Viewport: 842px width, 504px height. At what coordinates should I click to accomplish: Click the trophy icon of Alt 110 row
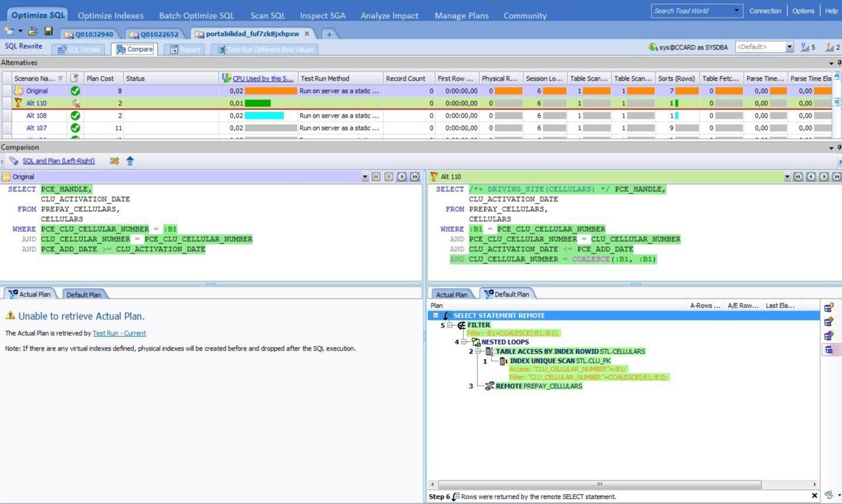pos(18,103)
